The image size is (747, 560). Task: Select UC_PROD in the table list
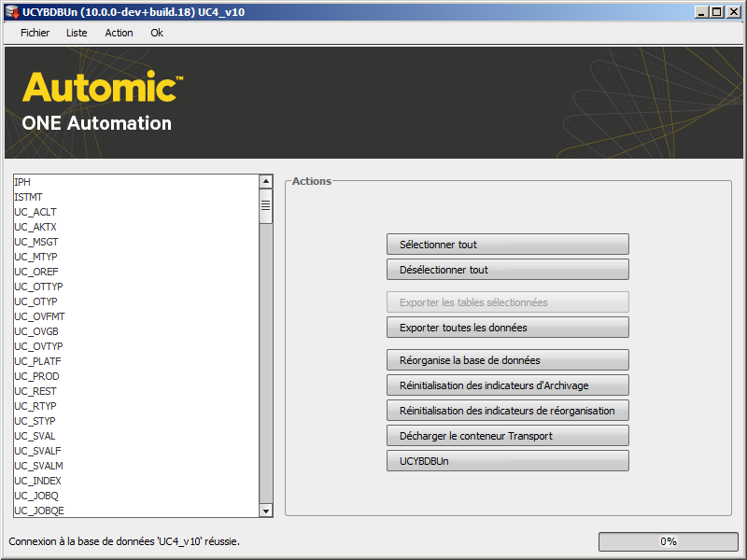[x=136, y=376]
